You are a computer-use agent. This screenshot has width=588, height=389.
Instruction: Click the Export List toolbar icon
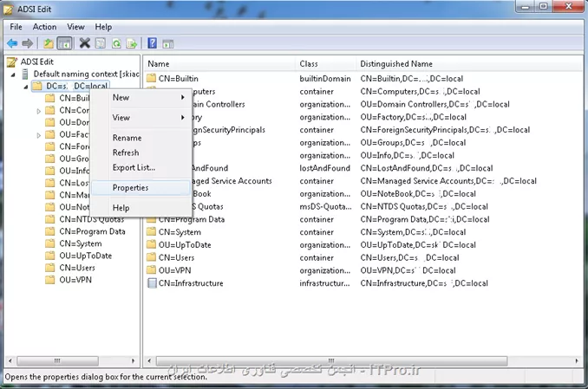point(132,43)
